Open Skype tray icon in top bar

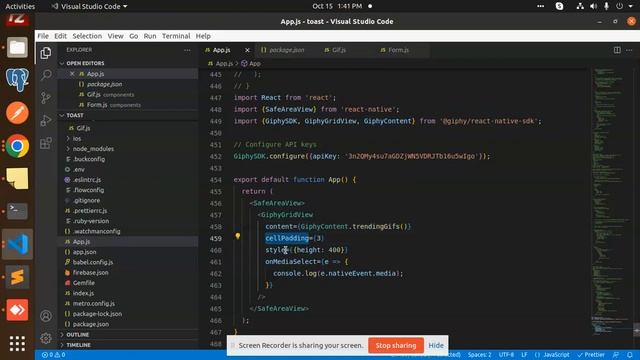[x=559, y=6]
